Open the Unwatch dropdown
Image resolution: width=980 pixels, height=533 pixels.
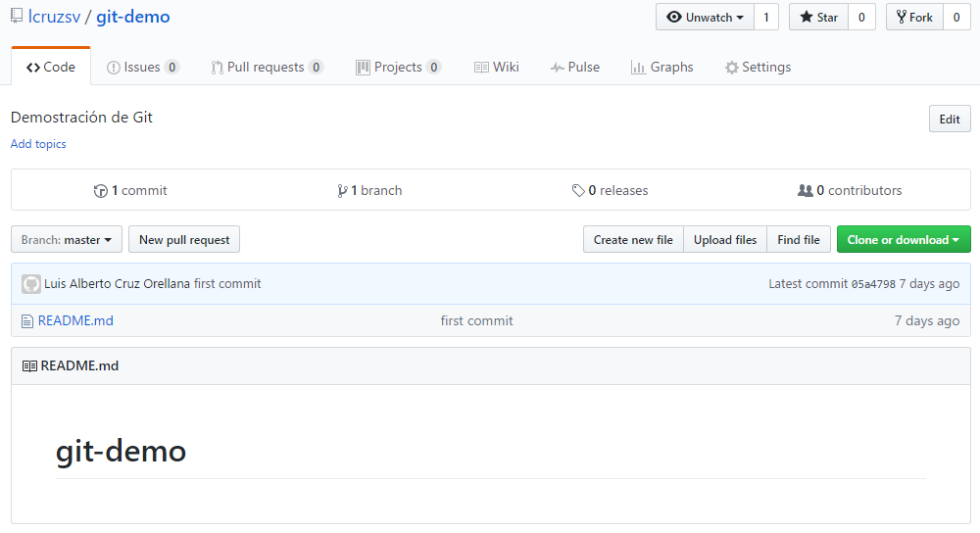(705, 17)
